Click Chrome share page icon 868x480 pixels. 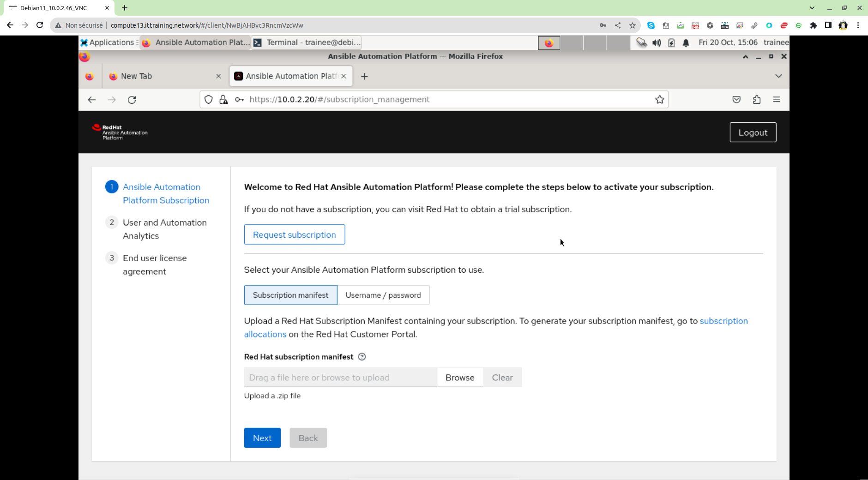(x=618, y=25)
